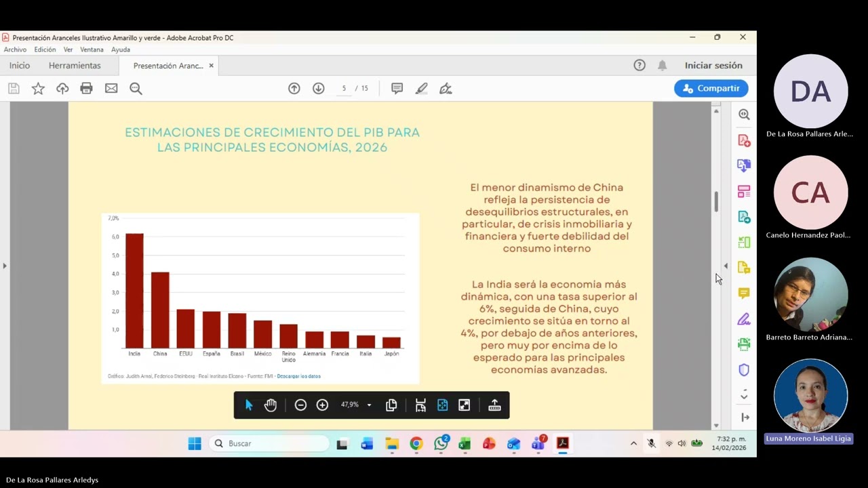Viewport: 868px width, 488px height.
Task: Click the scroll down arrow of document
Action: (715, 425)
